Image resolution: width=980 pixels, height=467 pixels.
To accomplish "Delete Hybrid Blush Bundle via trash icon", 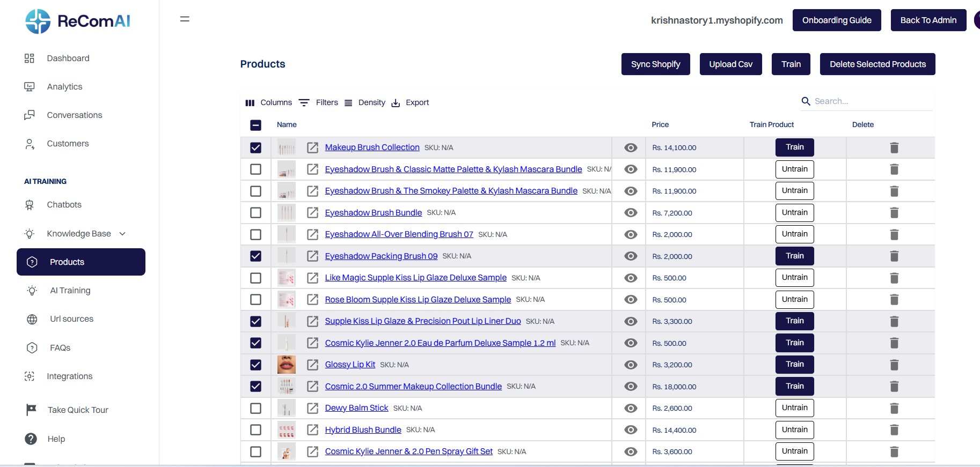I will click(894, 429).
